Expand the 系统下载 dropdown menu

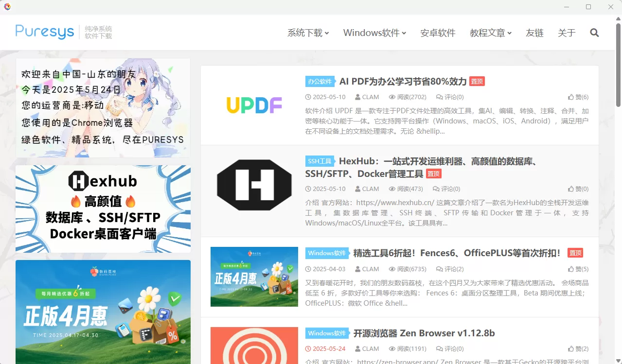pyautogui.click(x=305, y=33)
